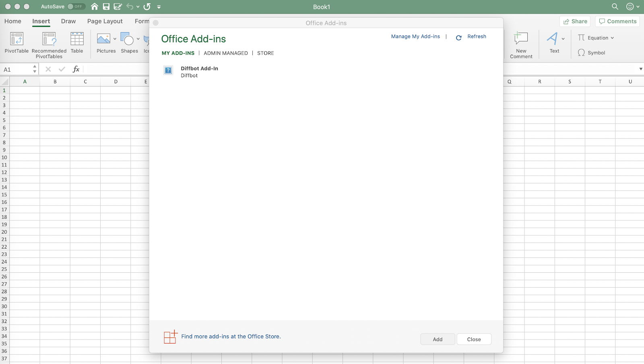Open the Equation dropdown arrow
Viewport: 644px width, 364px height.
612,38
